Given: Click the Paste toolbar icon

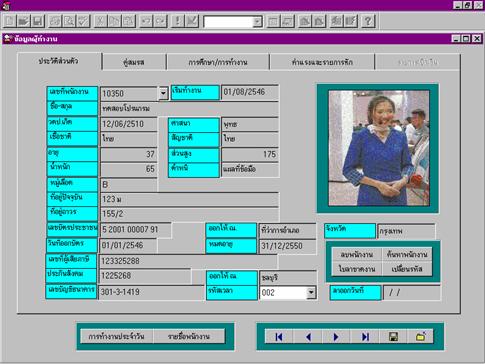Looking at the screenshot, I should pyautogui.click(x=128, y=21).
